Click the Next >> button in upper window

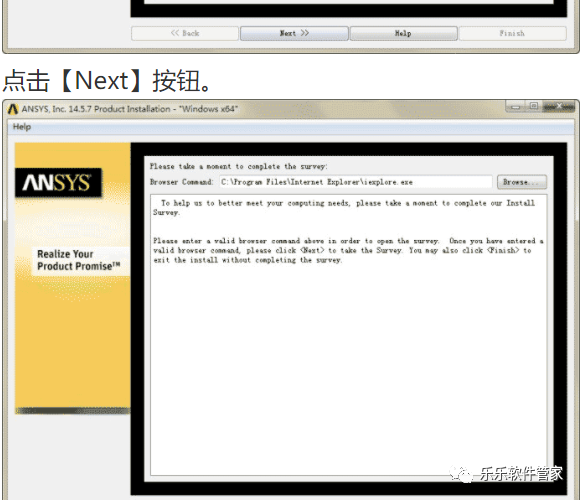294,33
